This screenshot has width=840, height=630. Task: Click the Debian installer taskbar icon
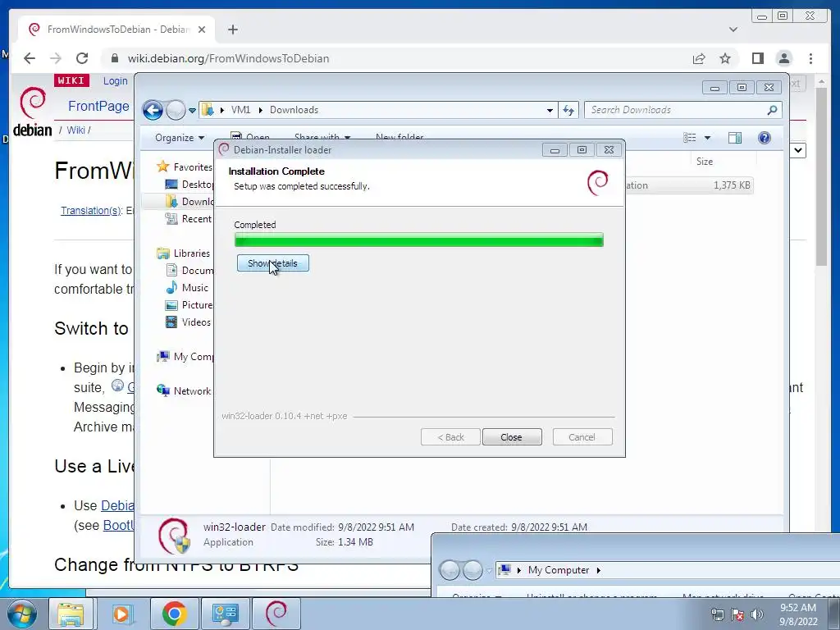(276, 614)
